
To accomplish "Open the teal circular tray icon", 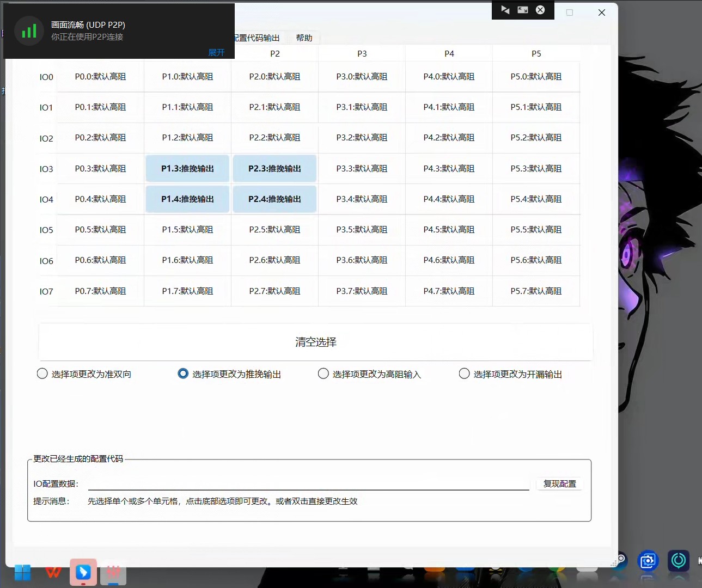I will click(x=679, y=560).
